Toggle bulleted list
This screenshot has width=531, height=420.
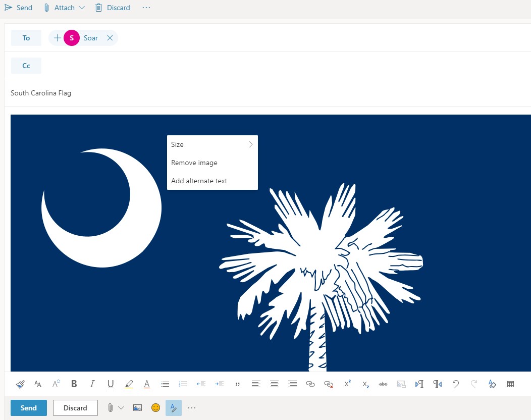[x=165, y=384]
